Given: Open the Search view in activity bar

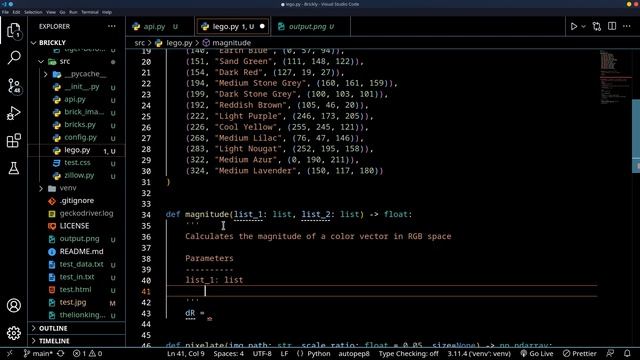Looking at the screenshot, I should click(x=14, y=58).
